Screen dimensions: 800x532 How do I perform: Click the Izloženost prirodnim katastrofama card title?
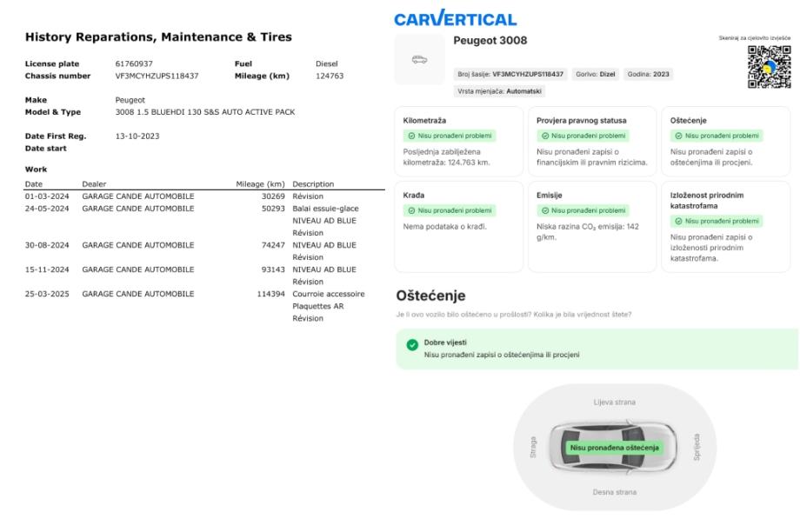click(707, 201)
